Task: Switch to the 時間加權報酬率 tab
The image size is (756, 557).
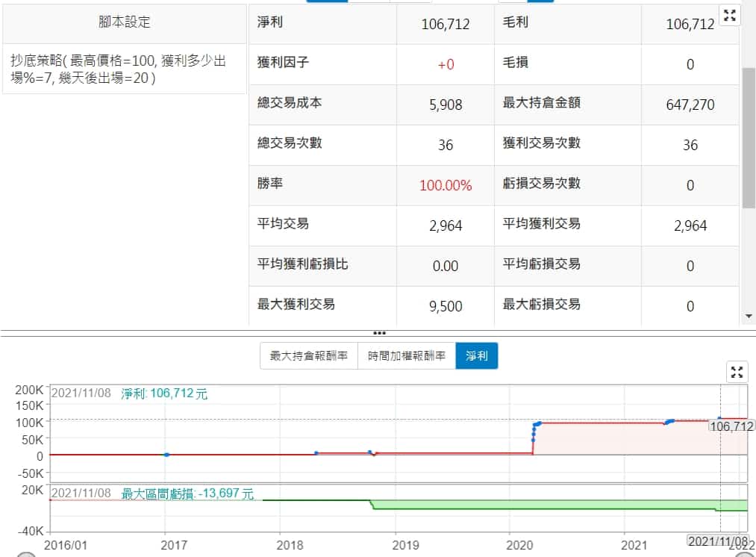Action: coord(407,356)
